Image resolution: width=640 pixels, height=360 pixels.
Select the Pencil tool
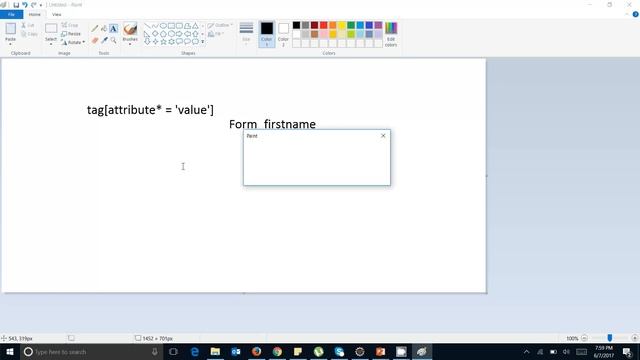(x=95, y=29)
